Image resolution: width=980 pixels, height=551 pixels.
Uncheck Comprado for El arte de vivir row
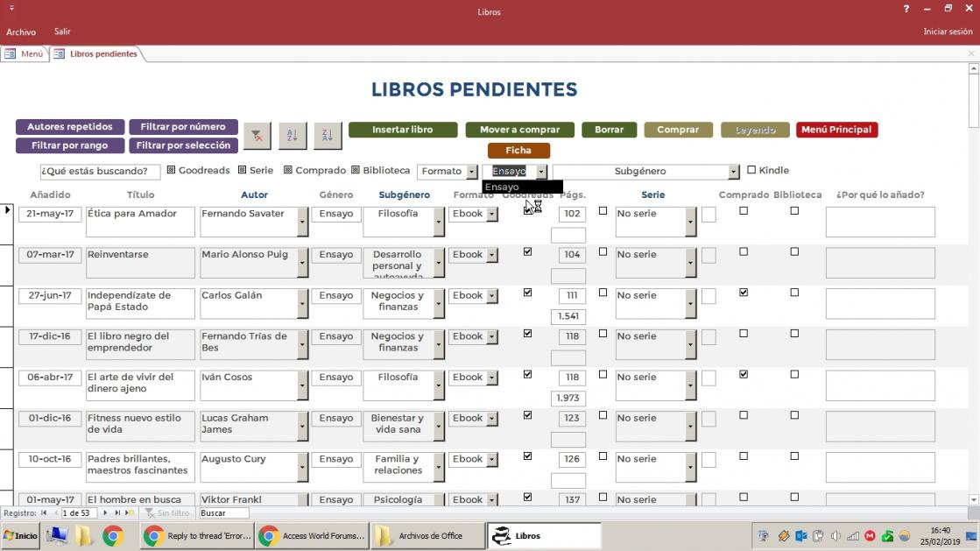coord(744,375)
